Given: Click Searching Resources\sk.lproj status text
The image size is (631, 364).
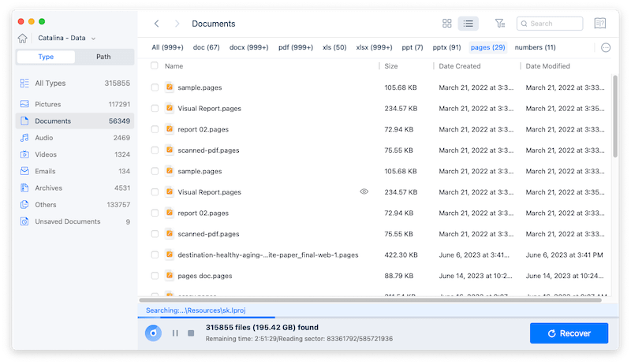Looking at the screenshot, I should (x=196, y=310).
